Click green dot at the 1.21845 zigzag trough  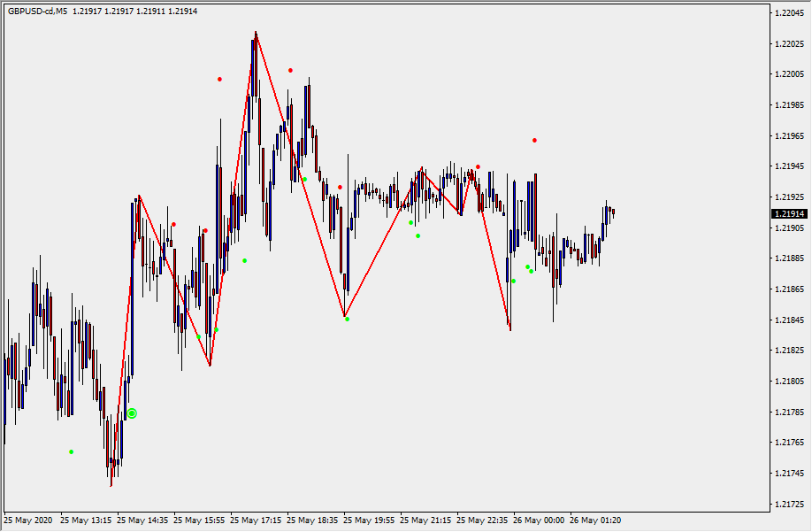click(x=347, y=319)
